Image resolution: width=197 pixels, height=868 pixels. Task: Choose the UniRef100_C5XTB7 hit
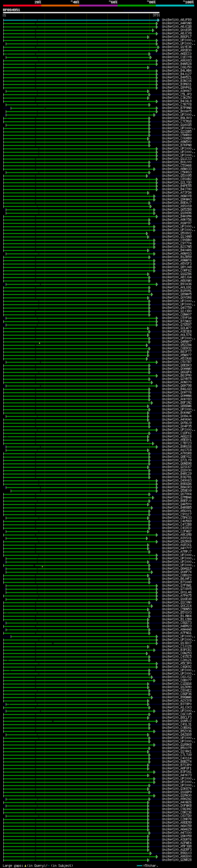coord(176,362)
